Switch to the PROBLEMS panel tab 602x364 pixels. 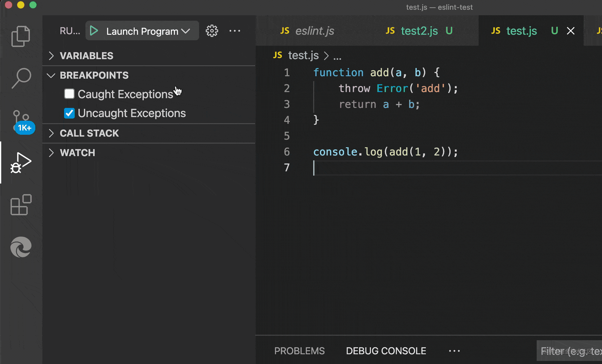[x=299, y=351]
